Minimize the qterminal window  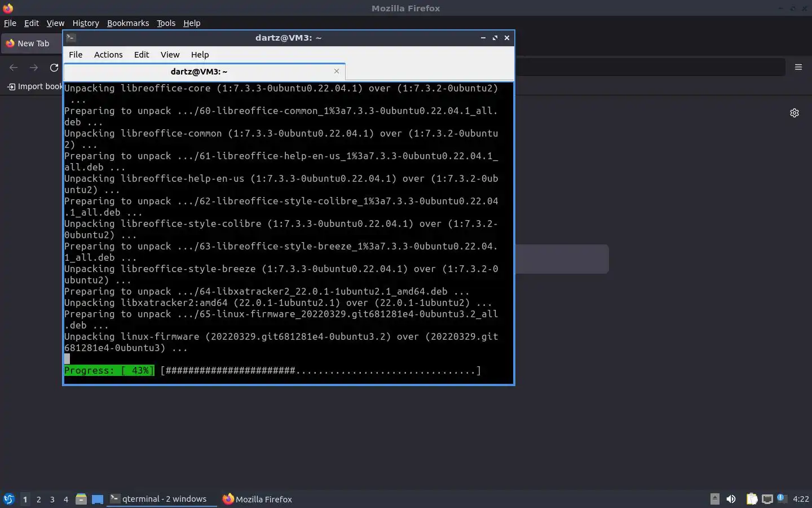click(483, 38)
